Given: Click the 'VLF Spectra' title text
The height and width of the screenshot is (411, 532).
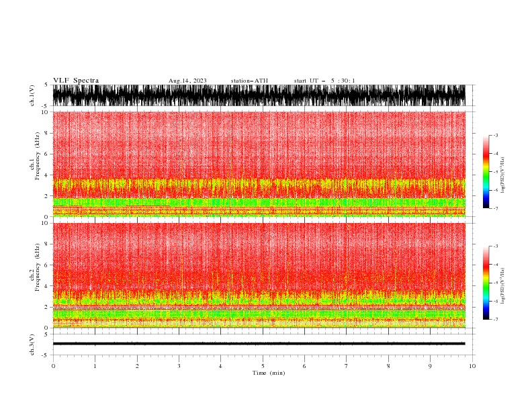Looking at the screenshot, I should [x=76, y=81].
